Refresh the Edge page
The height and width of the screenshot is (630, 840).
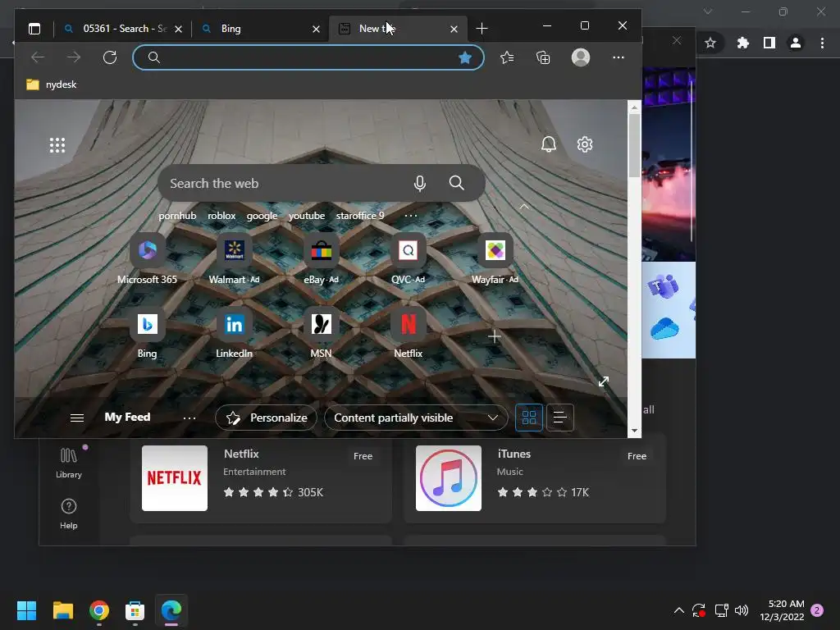(x=110, y=57)
